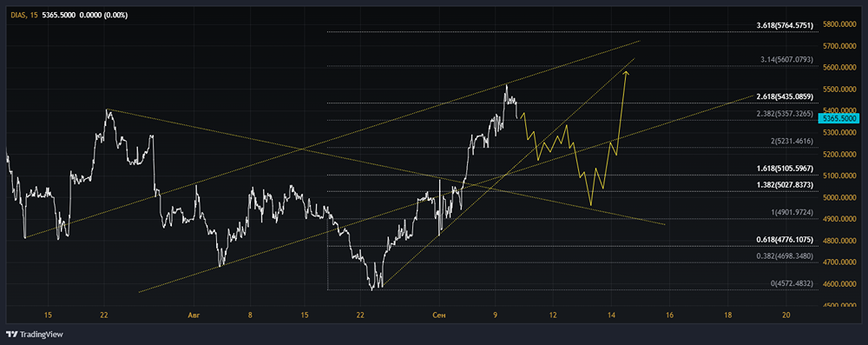Click the TradingView logo
Image resolution: width=868 pixels, height=345 pixels.
tap(35, 335)
